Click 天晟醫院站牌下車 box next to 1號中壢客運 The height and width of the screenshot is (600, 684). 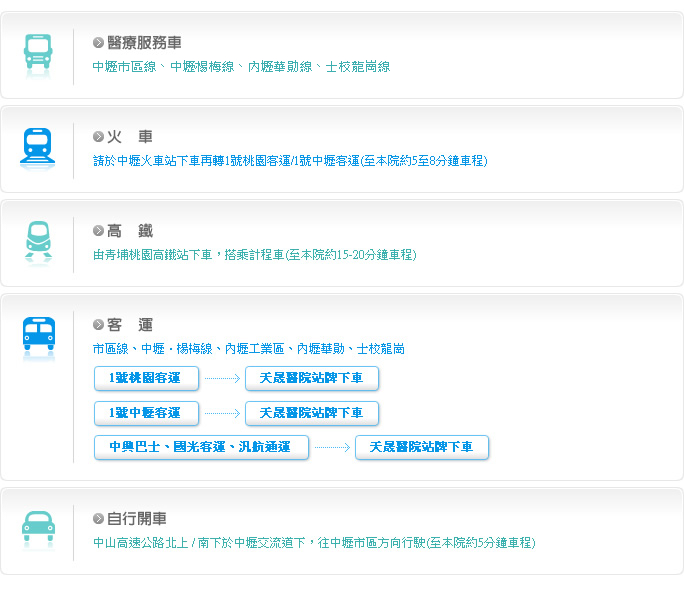click(312, 413)
